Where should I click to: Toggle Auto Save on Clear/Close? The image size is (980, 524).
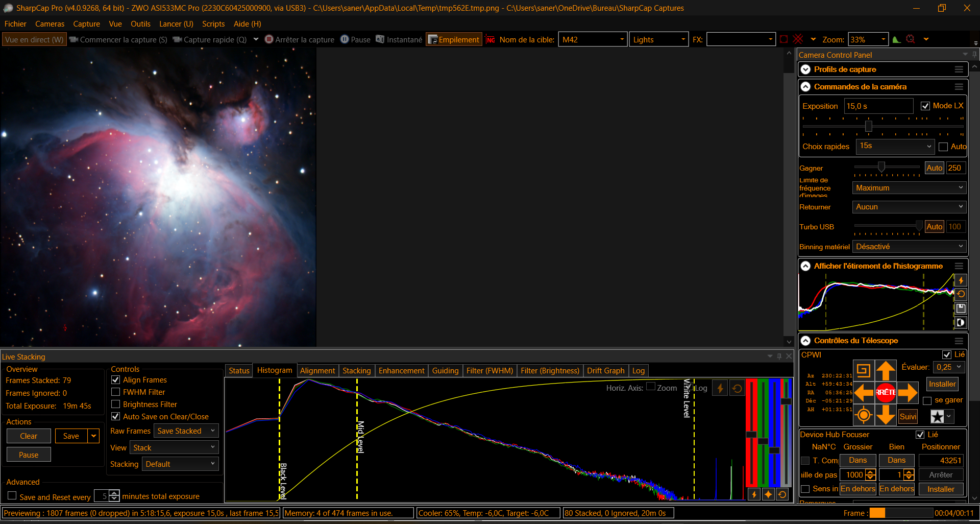pos(116,417)
